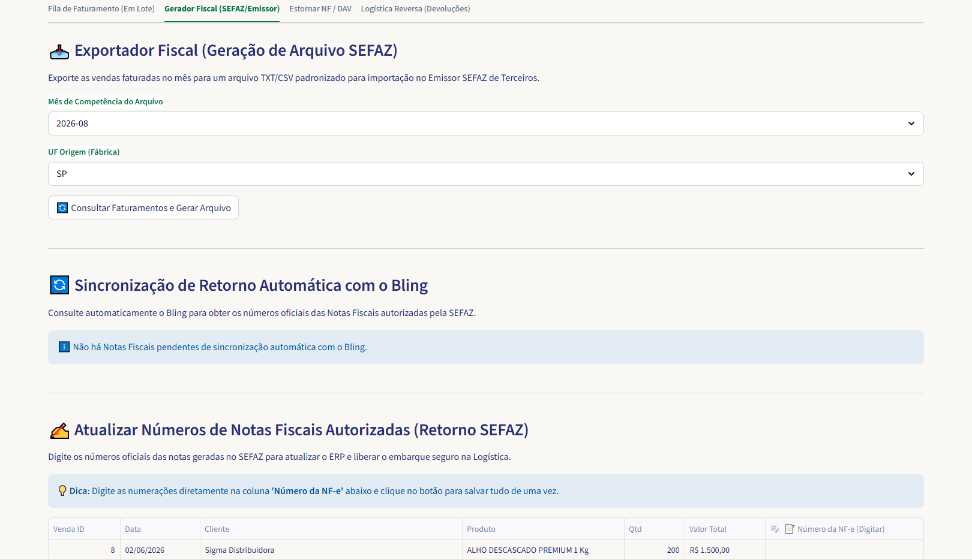Viewport: 972px width, 560px height.
Task: Click the pencil icon beside Atualizar Números heading
Action: [59, 430]
